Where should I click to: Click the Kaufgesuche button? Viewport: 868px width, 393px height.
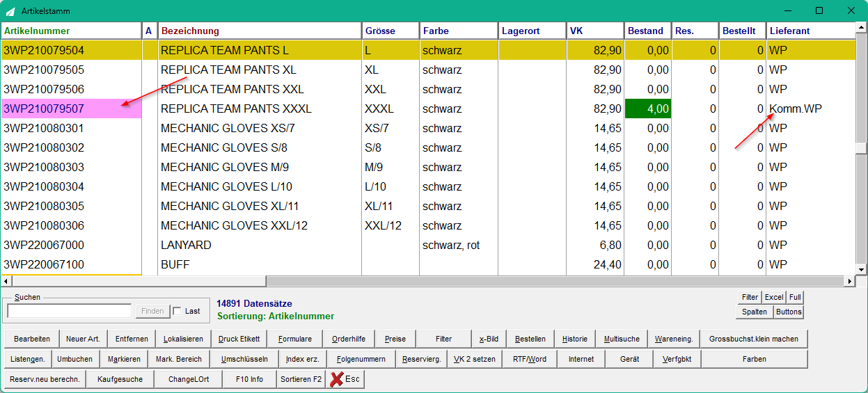click(x=120, y=379)
